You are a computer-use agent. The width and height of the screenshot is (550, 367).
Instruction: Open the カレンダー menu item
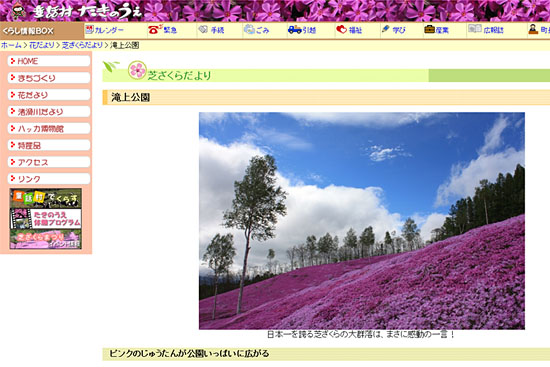point(109,30)
